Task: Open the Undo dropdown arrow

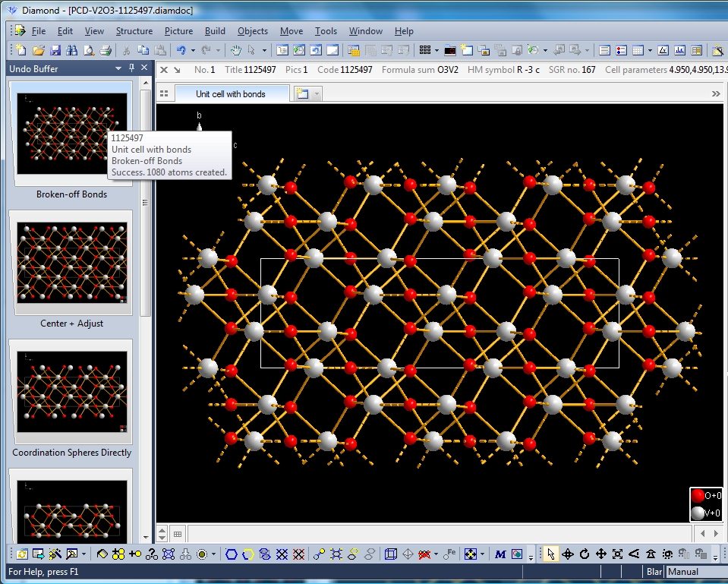Action: tap(193, 50)
